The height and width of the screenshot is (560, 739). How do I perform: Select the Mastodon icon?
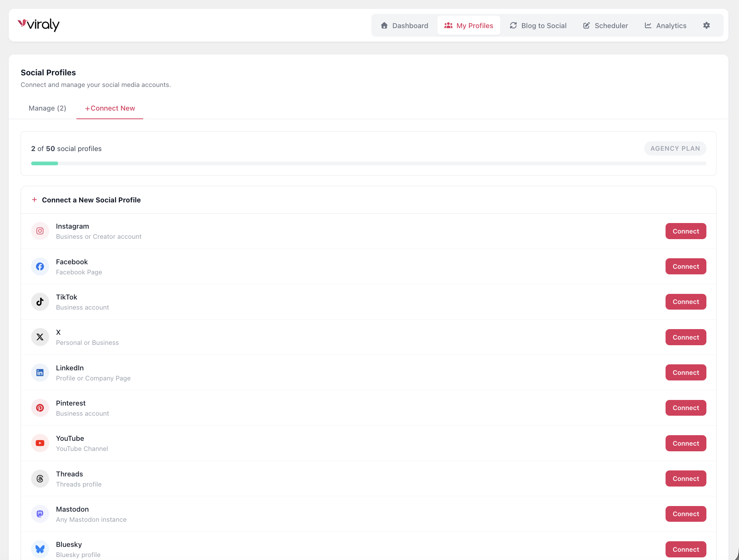click(40, 514)
